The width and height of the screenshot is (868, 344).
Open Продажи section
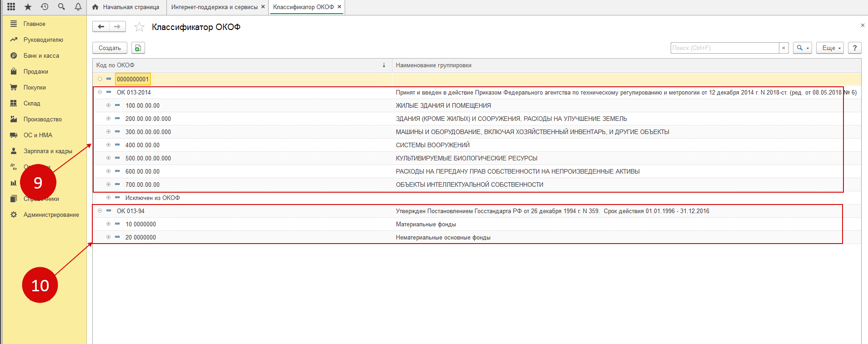pyautogui.click(x=36, y=71)
